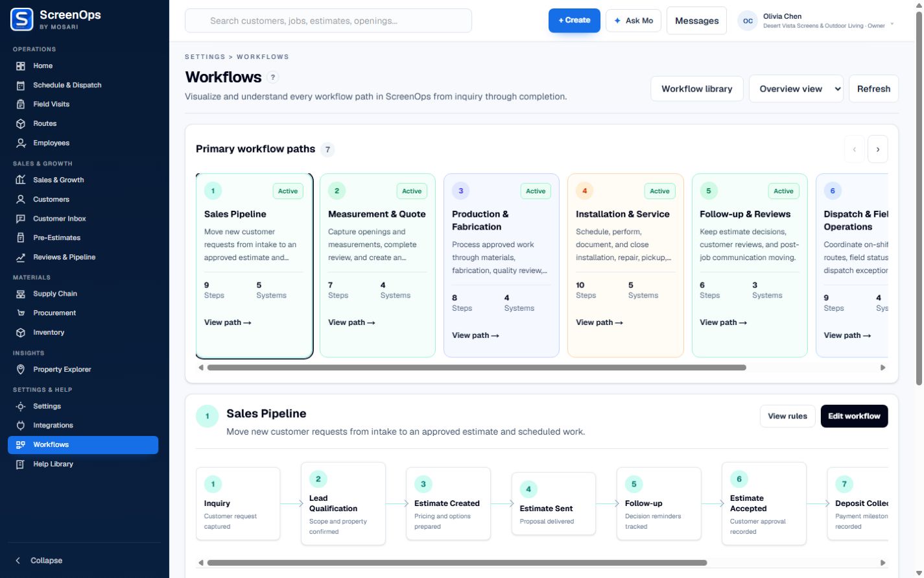Click the Routes cube icon
The image size is (924, 578).
[x=21, y=124]
